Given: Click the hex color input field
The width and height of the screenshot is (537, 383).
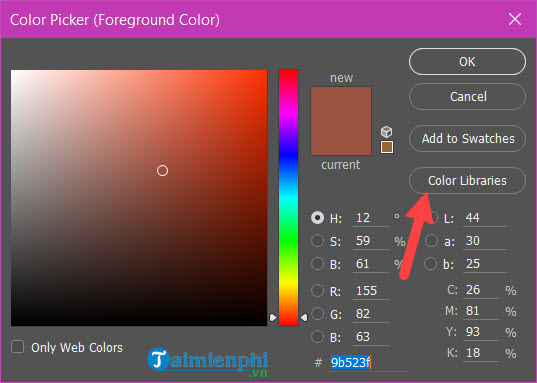Looking at the screenshot, I should (x=368, y=362).
